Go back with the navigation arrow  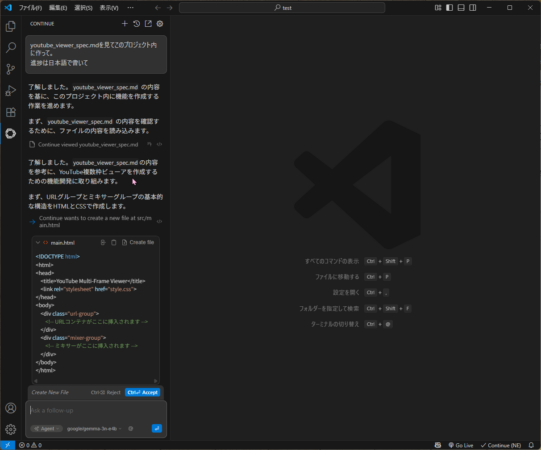point(158,8)
